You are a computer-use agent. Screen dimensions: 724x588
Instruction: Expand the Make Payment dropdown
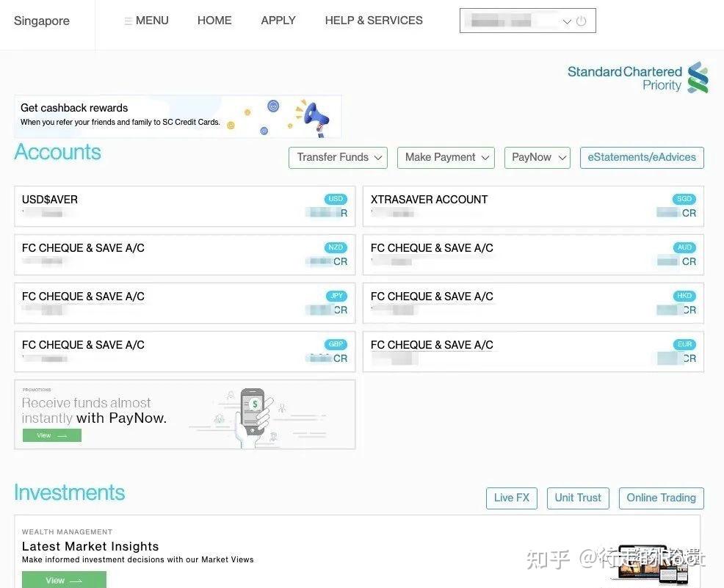tap(446, 157)
